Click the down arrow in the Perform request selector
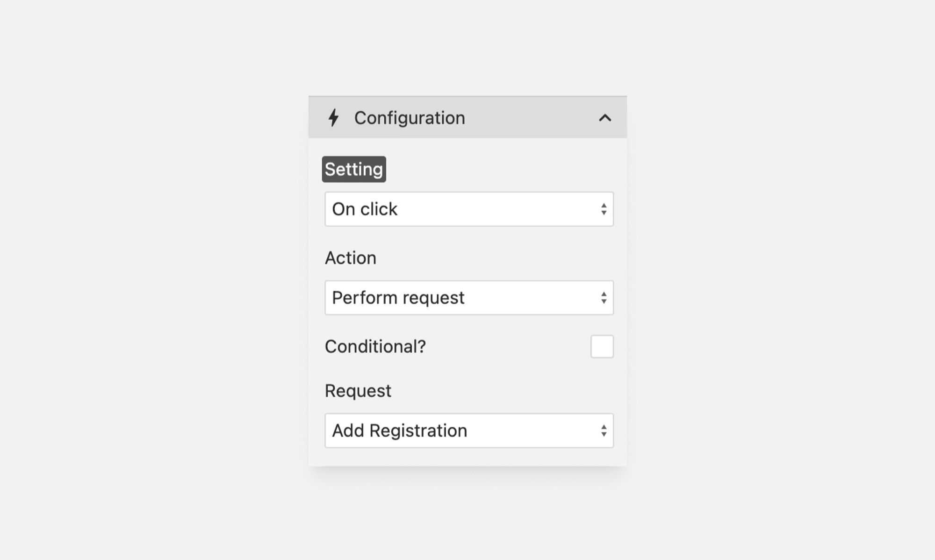Viewport: 935px width, 560px height. pyautogui.click(x=604, y=302)
